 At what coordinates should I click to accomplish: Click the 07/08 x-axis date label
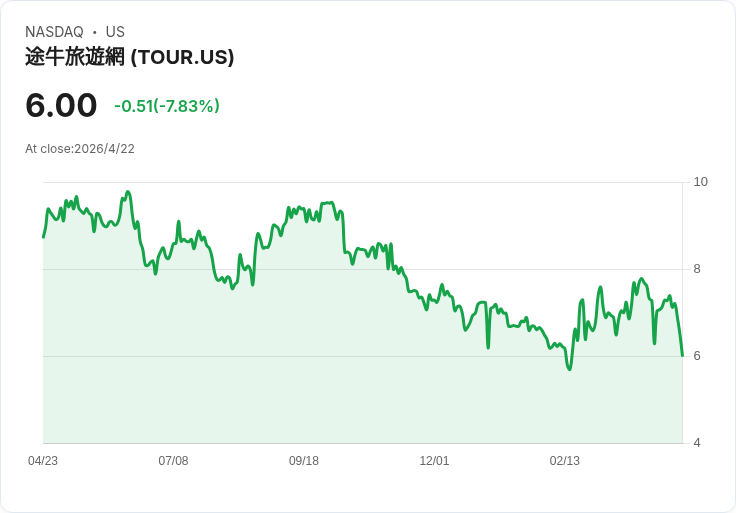point(173,461)
